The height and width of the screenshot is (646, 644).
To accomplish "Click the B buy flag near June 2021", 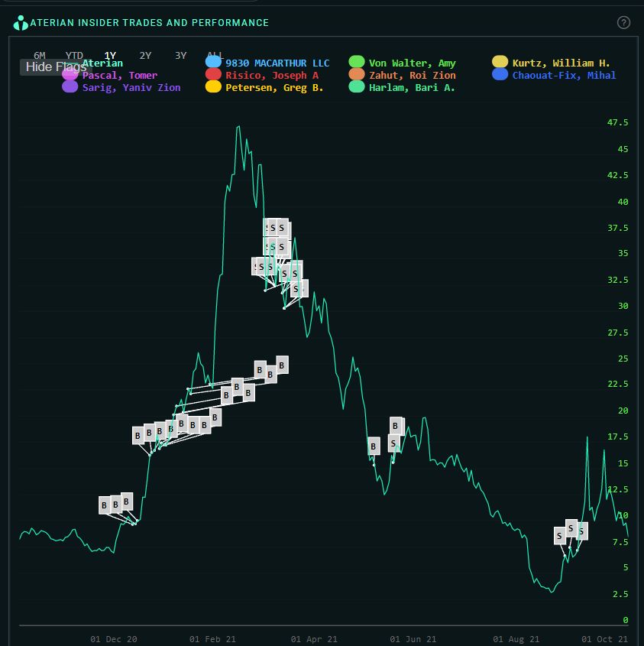I will point(395,427).
